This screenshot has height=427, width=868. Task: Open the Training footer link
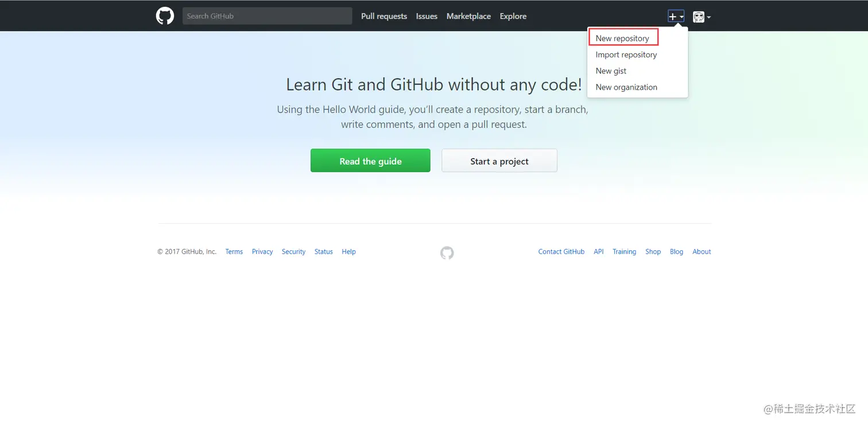coord(624,251)
